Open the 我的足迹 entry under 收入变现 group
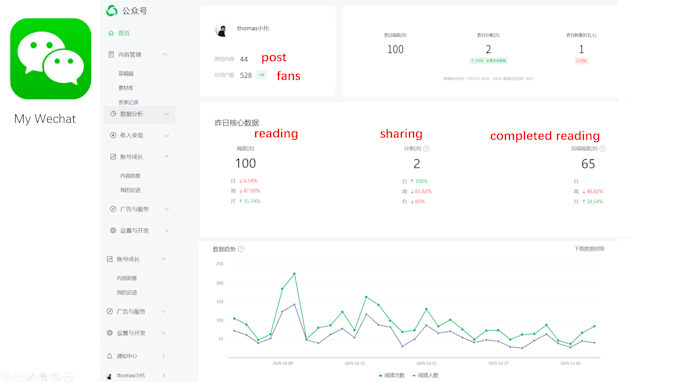Viewport: 680px width, 382px height. click(130, 190)
